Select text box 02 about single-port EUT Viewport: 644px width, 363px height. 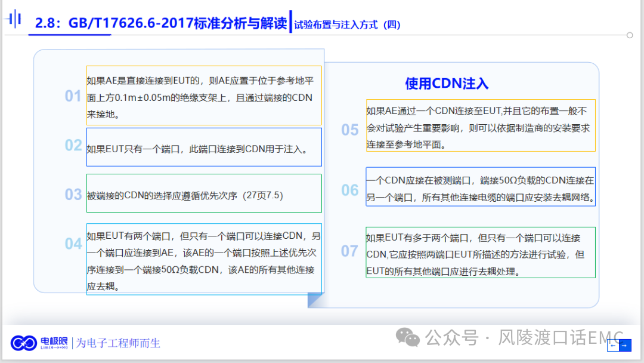click(x=204, y=147)
